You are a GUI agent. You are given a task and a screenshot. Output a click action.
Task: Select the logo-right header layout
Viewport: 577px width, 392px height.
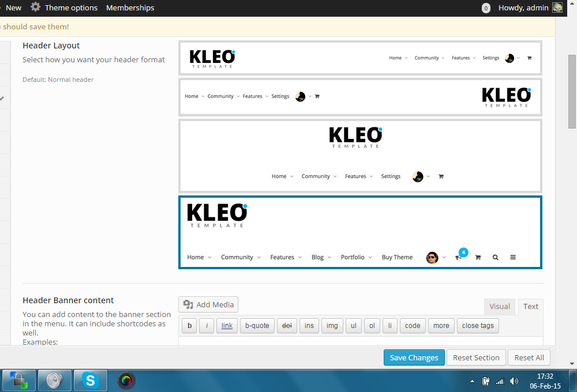(360, 97)
